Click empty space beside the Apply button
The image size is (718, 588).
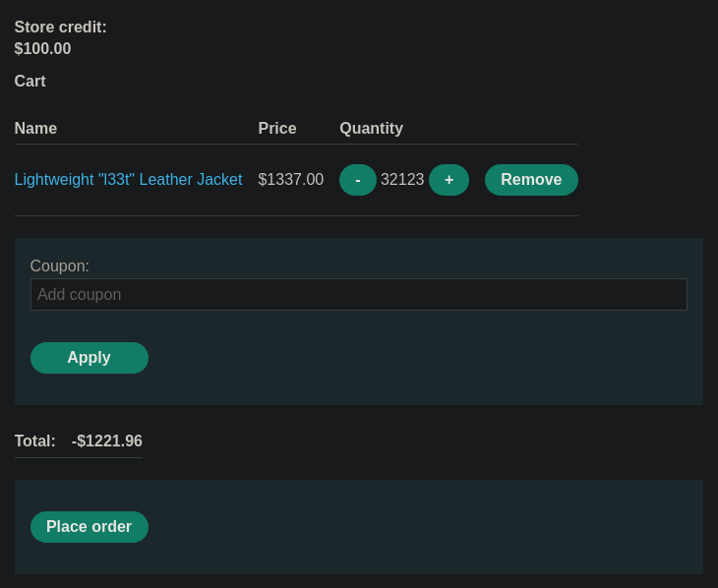click(x=412, y=358)
